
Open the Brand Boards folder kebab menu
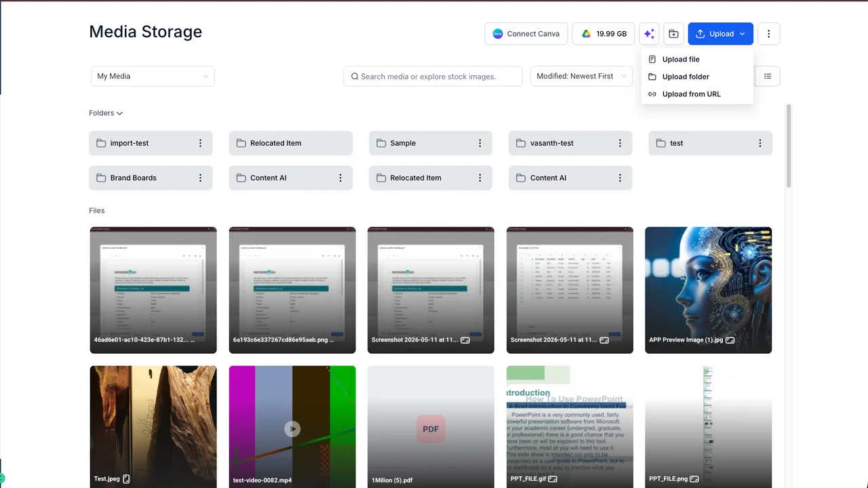click(x=200, y=178)
